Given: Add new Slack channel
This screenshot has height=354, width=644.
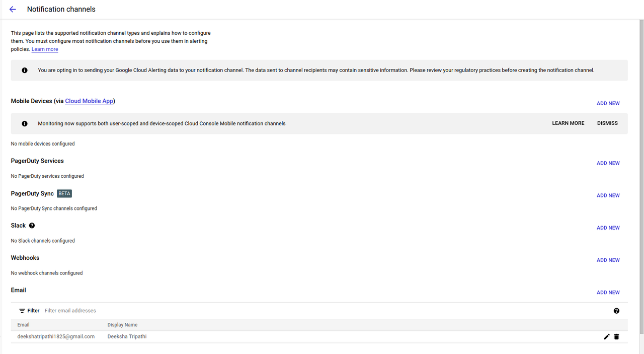Looking at the screenshot, I should click(x=608, y=228).
